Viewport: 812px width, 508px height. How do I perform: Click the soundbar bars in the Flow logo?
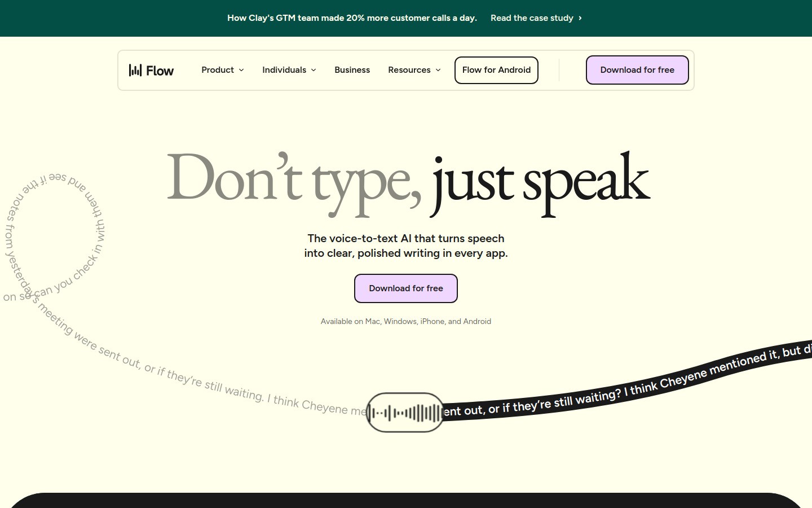click(136, 70)
